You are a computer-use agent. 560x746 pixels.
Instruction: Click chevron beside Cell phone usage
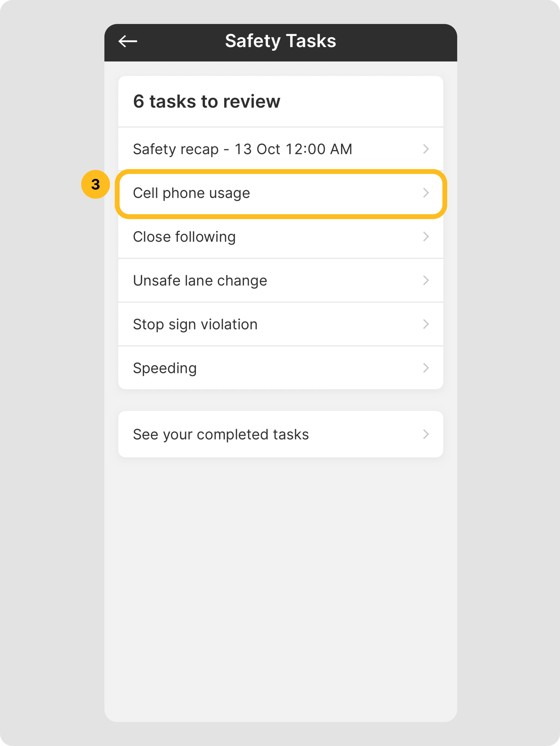coord(426,193)
